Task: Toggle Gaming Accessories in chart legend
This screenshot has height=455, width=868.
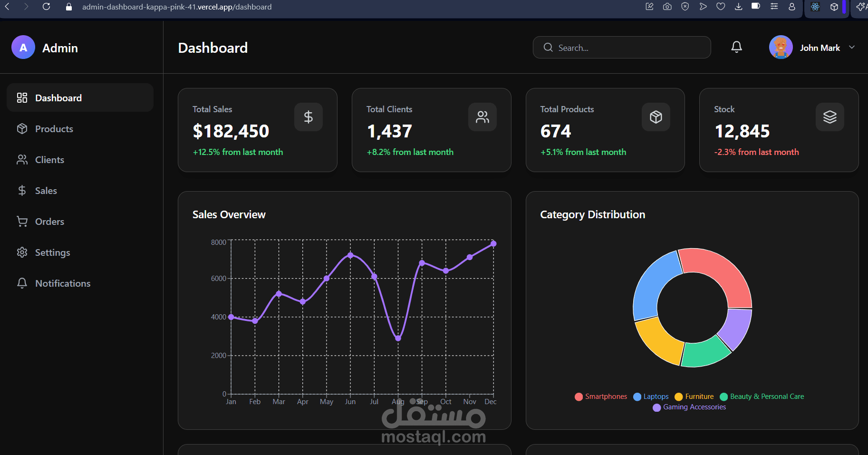Action: [689, 407]
